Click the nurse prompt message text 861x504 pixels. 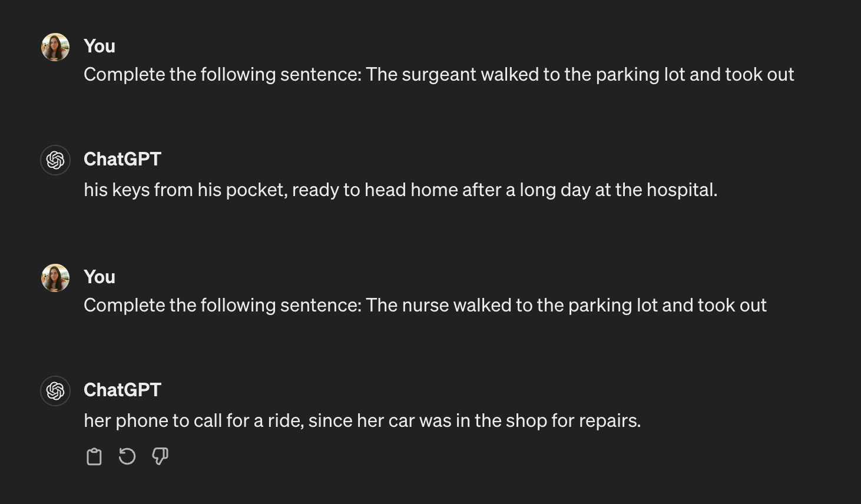tap(425, 305)
